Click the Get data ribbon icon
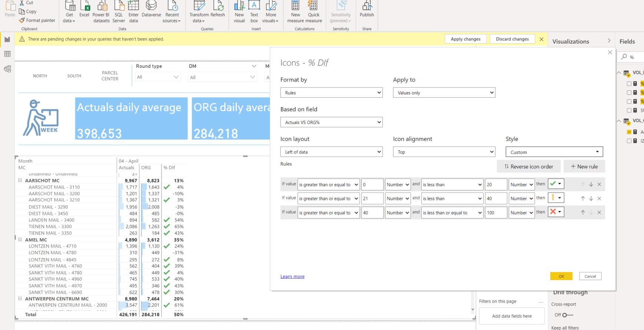Viewport: 644px width, 330px height. [69, 11]
